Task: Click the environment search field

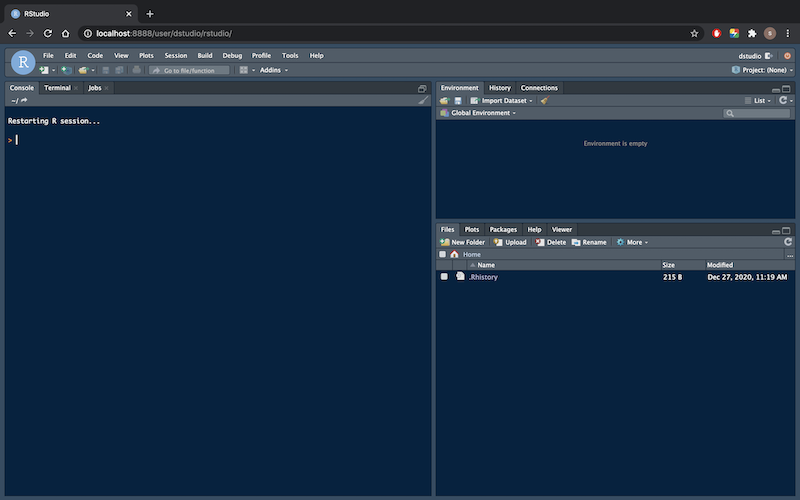Action: coord(757,113)
